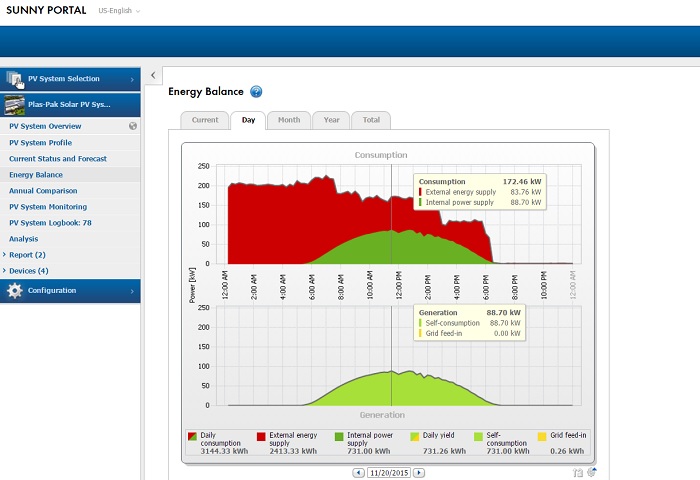This screenshot has width=700, height=480.
Task: Click the 0.26 kWh grid feed-in value
Action: pyautogui.click(x=567, y=451)
